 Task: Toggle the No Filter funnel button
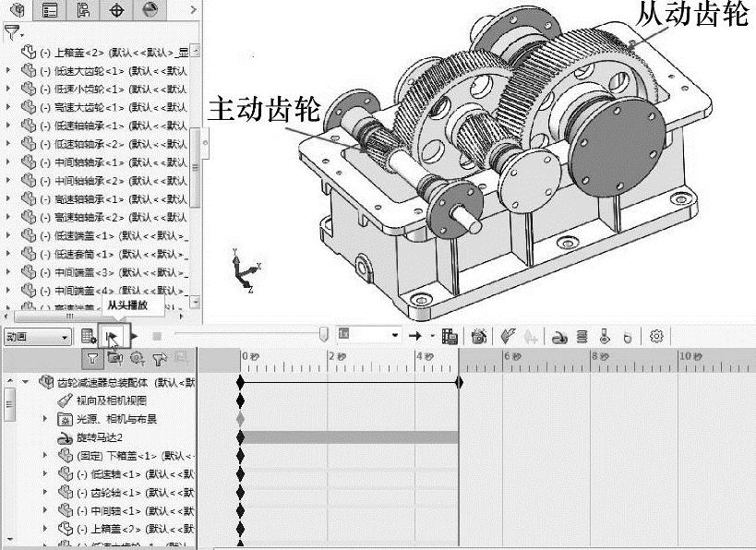click(92, 358)
